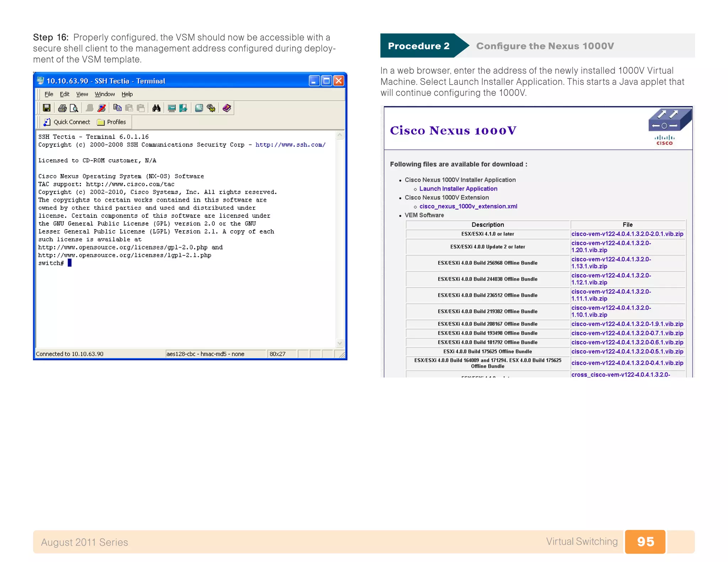Click the File column header
Image resolution: width=728 pixels, height=562 pixels.
[x=628, y=225]
